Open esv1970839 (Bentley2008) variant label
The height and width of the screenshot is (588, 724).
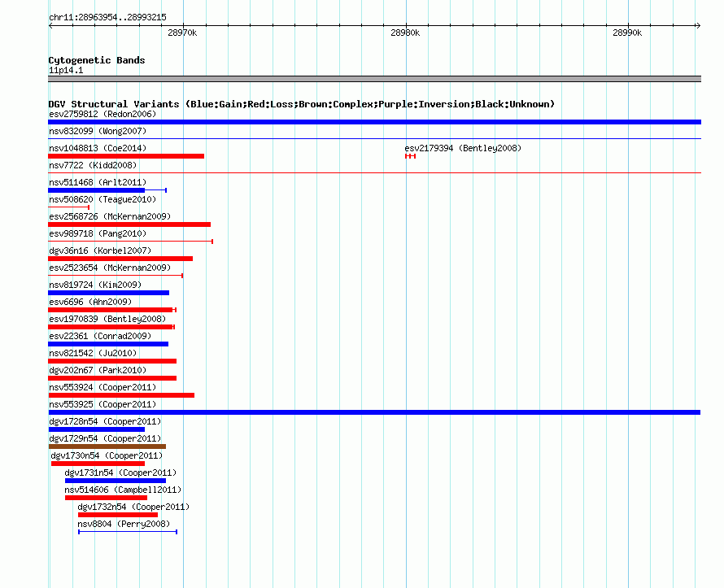click(107, 319)
